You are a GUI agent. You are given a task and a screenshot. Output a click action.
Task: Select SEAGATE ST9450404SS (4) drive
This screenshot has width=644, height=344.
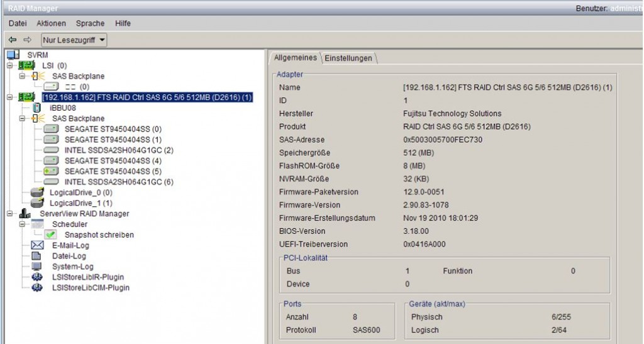[113, 160]
